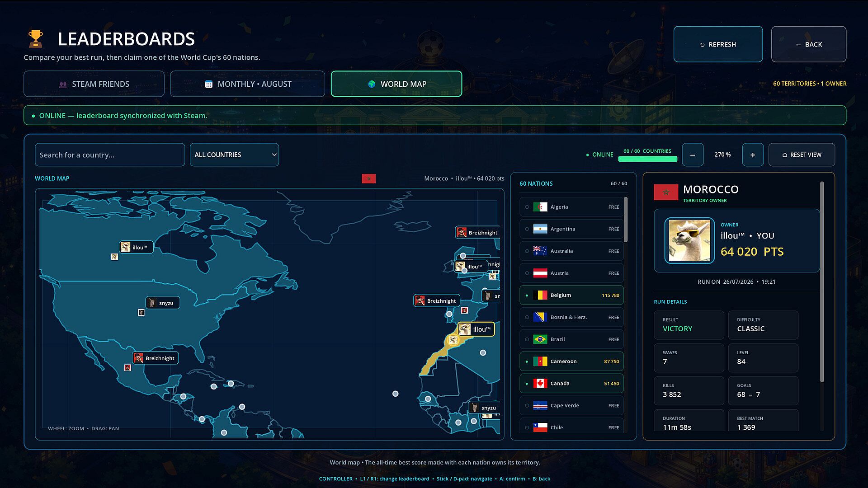Click the Kills 3 852 card
868x488 pixels.
(689, 390)
